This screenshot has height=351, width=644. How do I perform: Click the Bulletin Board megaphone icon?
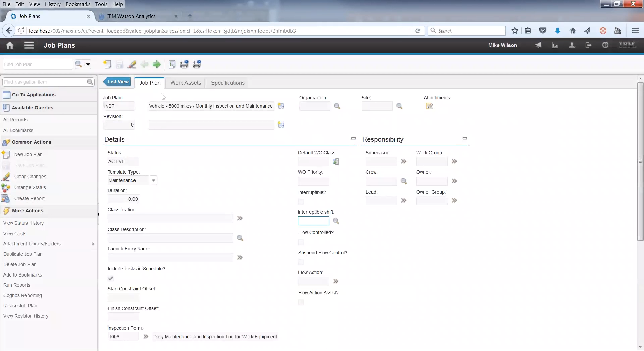click(538, 45)
